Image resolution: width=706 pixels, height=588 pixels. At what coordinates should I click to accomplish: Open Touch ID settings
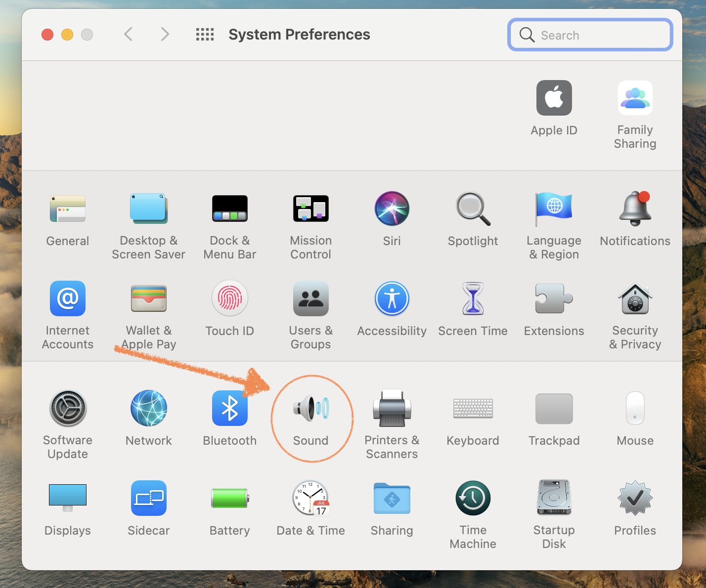(x=230, y=299)
